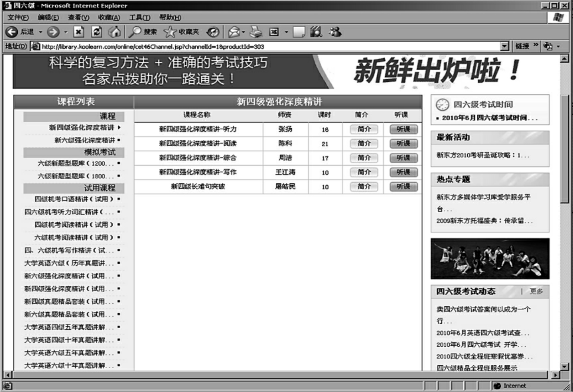Click the horizontal scrollbar right arrow
573x392 pixels.
555,375
